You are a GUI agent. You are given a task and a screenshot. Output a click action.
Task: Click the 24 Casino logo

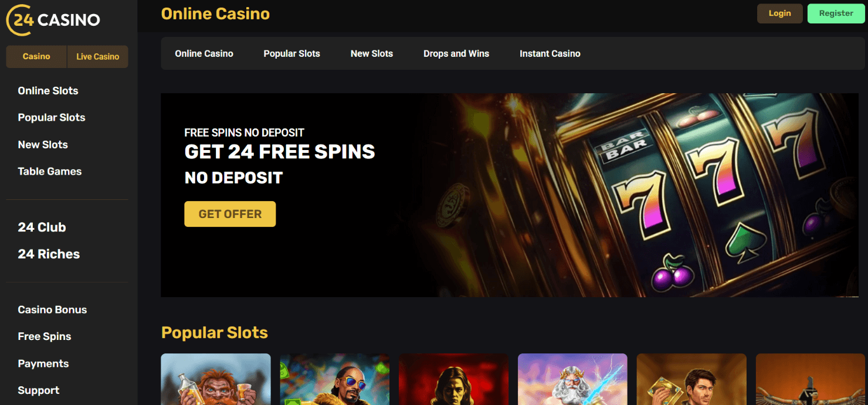[x=53, y=20]
